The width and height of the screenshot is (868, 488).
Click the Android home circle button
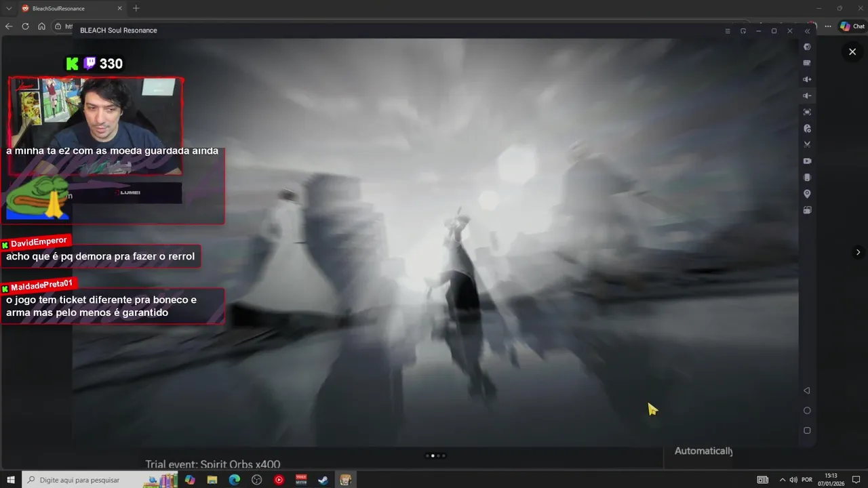(x=807, y=411)
